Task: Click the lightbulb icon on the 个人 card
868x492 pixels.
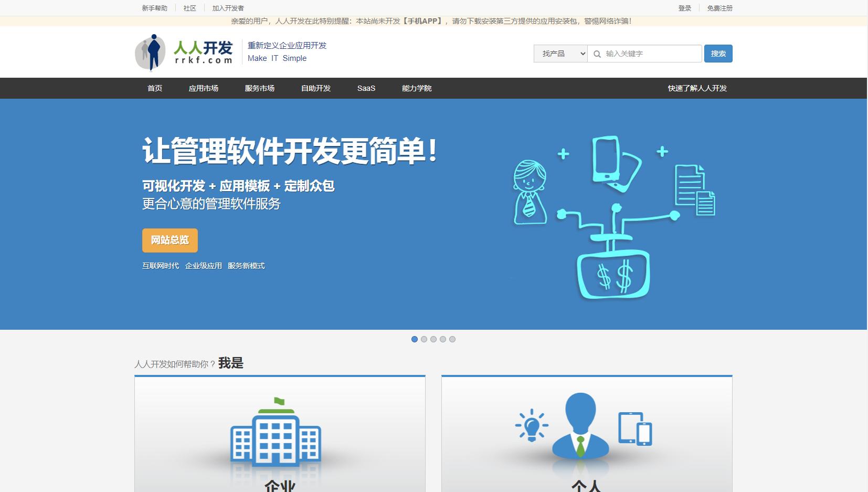Action: pos(532,425)
